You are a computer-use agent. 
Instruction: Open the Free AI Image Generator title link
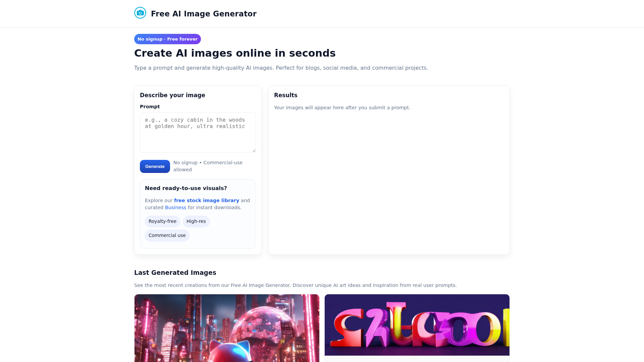[204, 14]
